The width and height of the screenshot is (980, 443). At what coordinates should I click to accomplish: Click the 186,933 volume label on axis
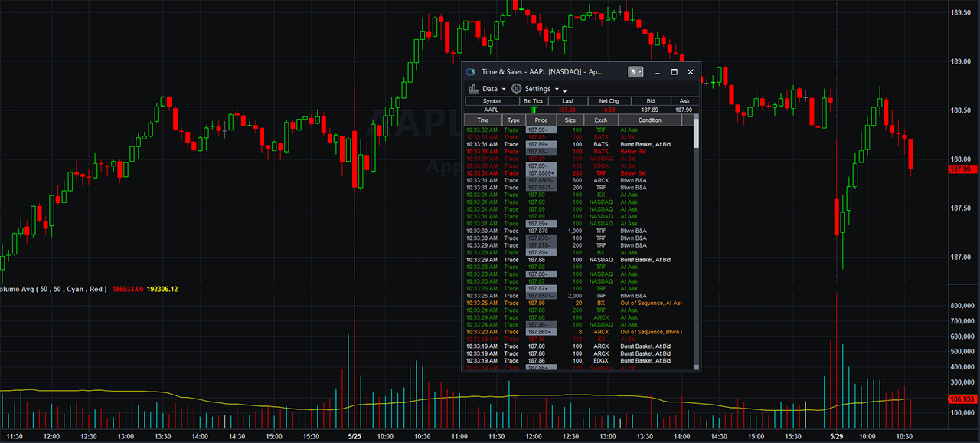(961, 399)
